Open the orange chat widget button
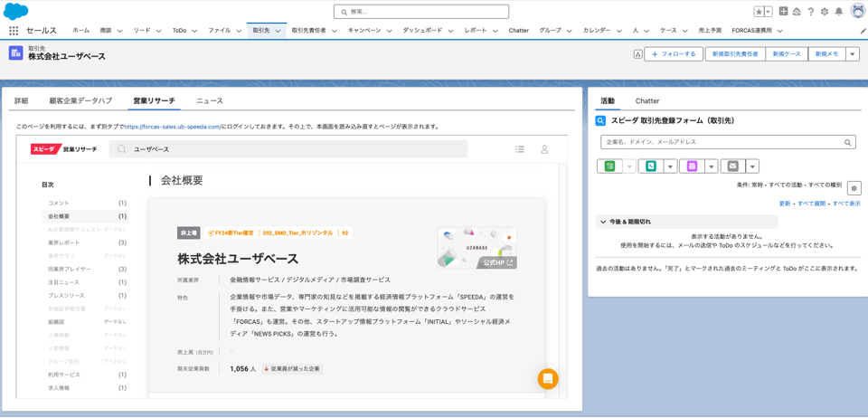The width and height of the screenshot is (868, 418). (548, 379)
